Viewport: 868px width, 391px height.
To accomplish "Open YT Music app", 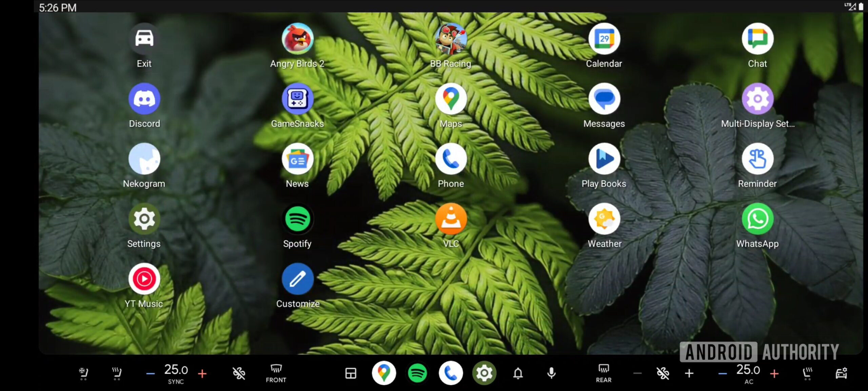I will (x=144, y=279).
